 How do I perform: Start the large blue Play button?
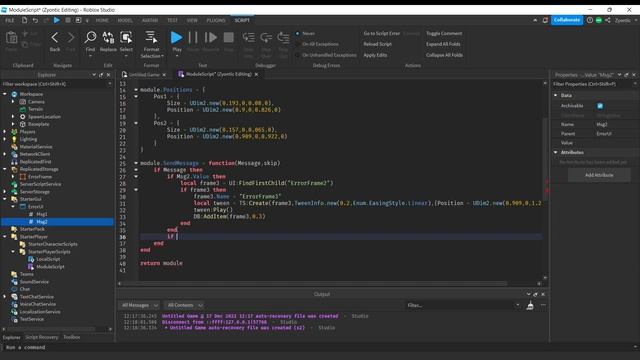[x=176, y=38]
